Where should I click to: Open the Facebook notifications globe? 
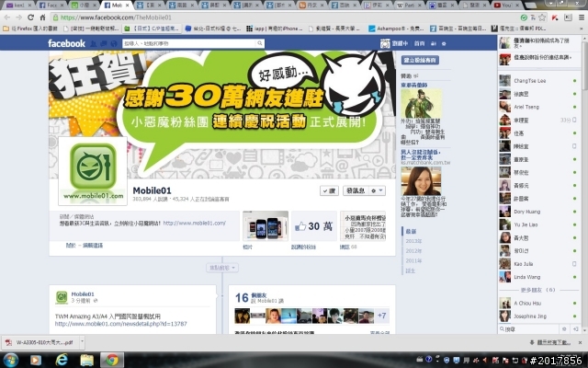point(114,43)
